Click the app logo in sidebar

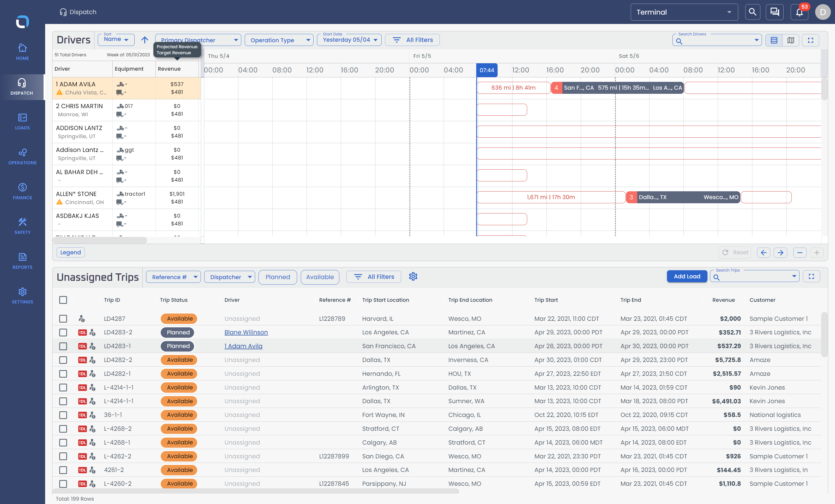tap(22, 22)
